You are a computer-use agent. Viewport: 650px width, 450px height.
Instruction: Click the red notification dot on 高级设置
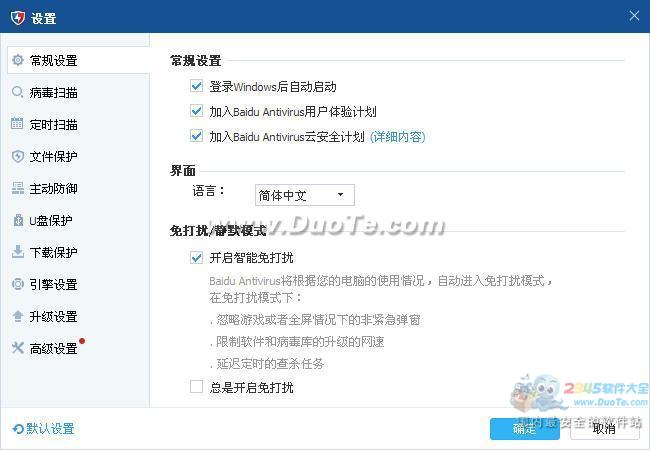coord(82,341)
